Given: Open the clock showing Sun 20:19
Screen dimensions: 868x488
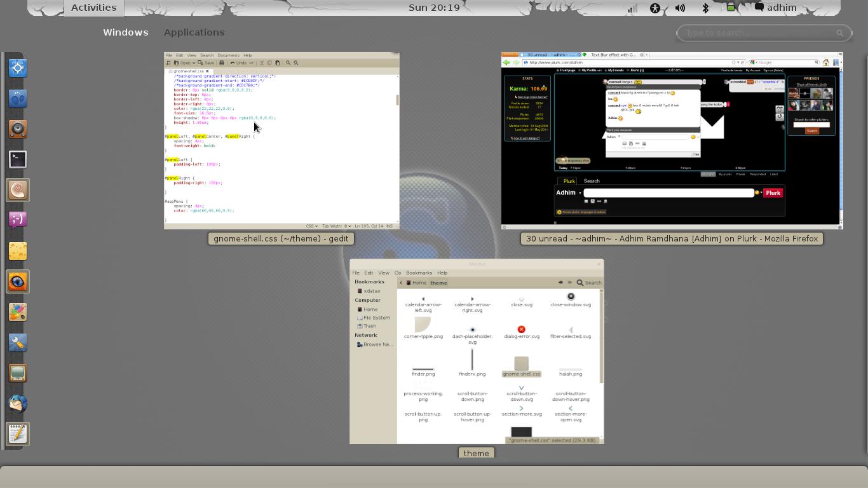Looking at the screenshot, I should click(x=434, y=8).
